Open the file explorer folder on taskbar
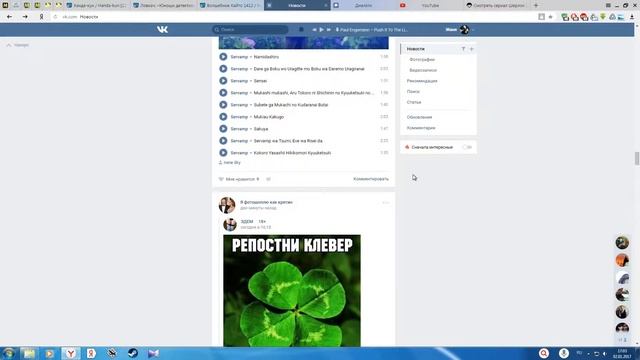Image resolution: width=640 pixels, height=360 pixels. coord(29,353)
